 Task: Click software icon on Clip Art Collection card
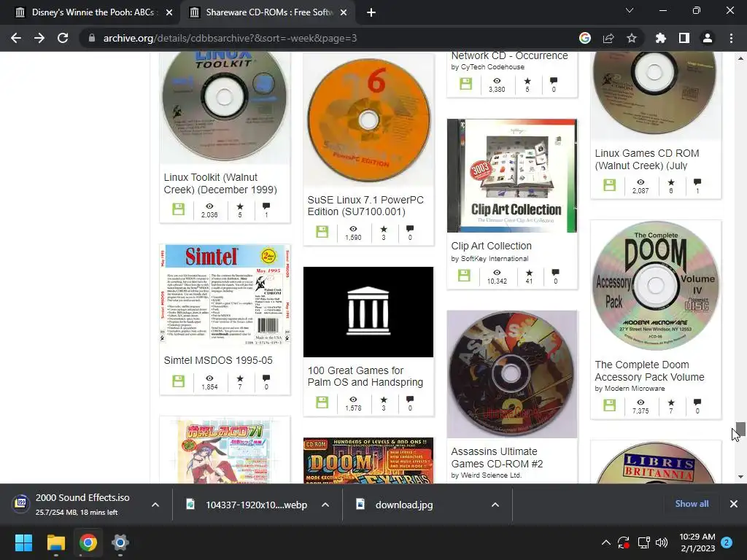pyautogui.click(x=464, y=275)
